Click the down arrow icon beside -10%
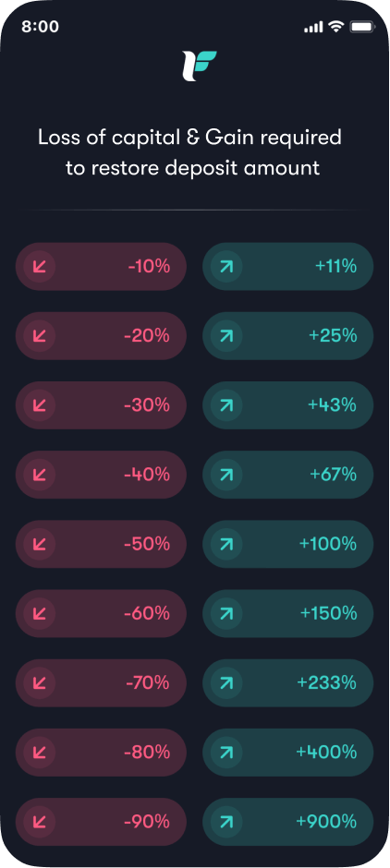Screen dimensions: 390x868 point(40,267)
